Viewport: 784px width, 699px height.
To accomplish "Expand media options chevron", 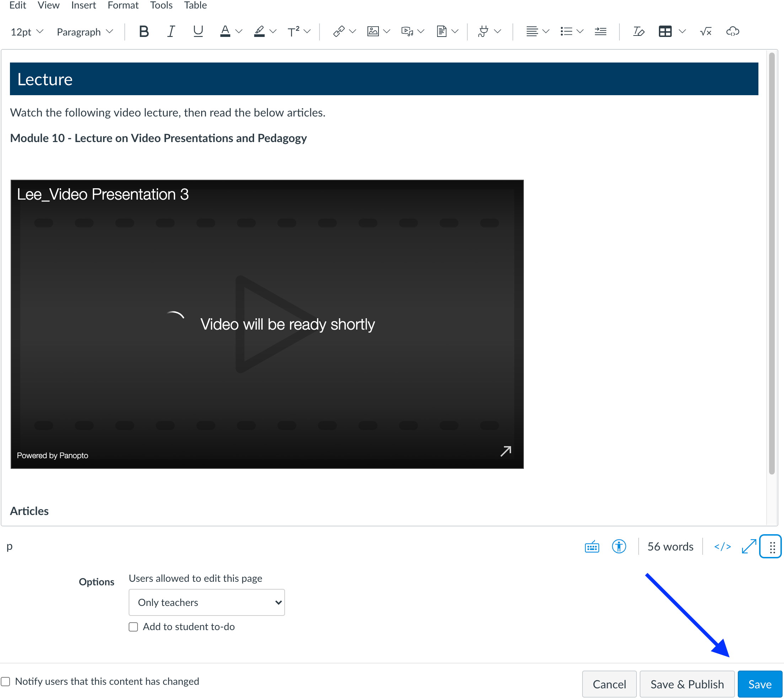I will pyautogui.click(x=421, y=32).
